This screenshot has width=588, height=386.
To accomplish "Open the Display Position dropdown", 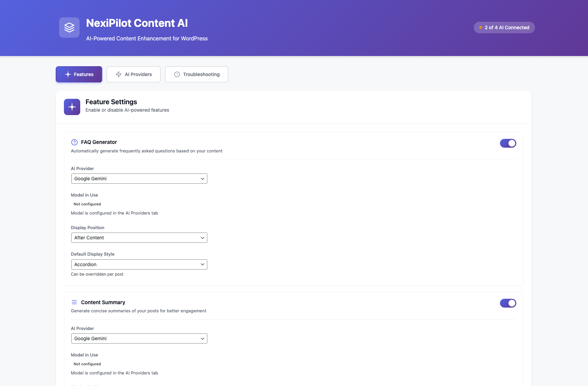I will pos(139,237).
